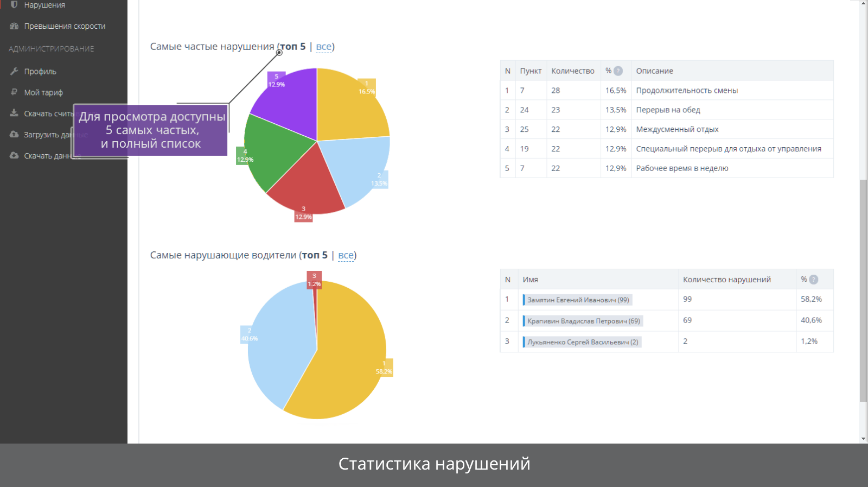
Task: Click the scrollbar down arrow
Action: (x=863, y=439)
